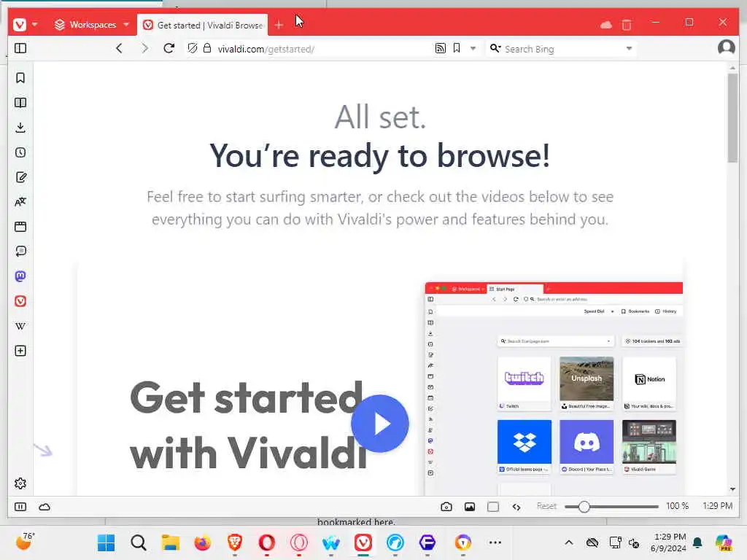The height and width of the screenshot is (560, 747).
Task: Click the Search Bing field
Action: pos(562,49)
